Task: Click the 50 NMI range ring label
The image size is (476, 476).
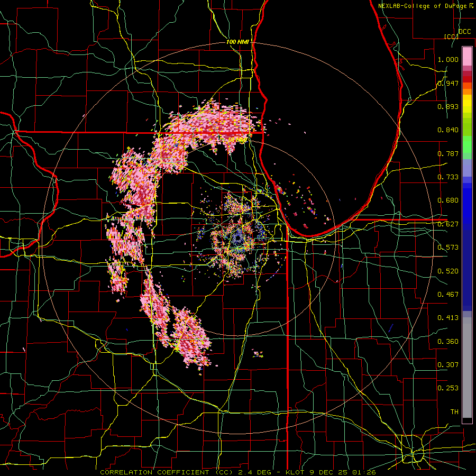Action: (x=237, y=140)
